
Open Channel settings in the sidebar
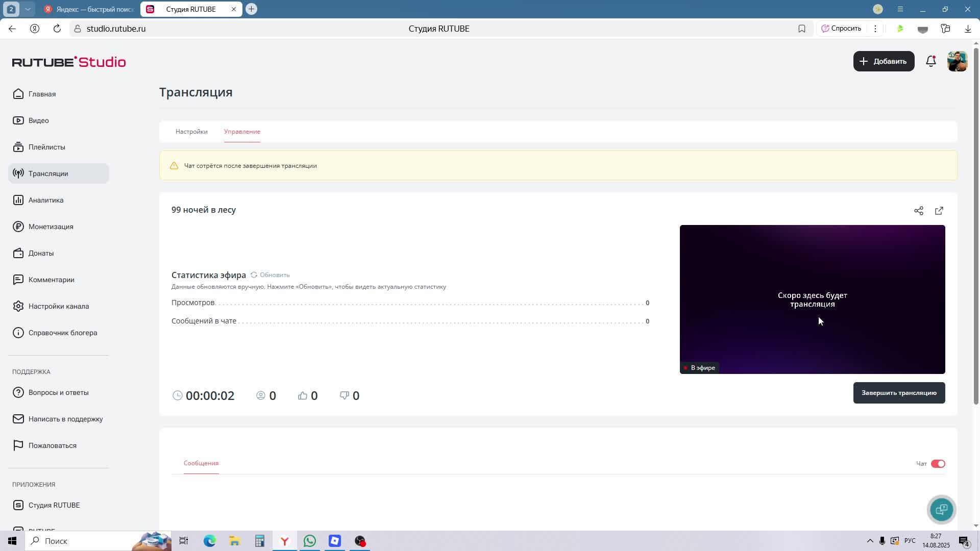(x=58, y=306)
